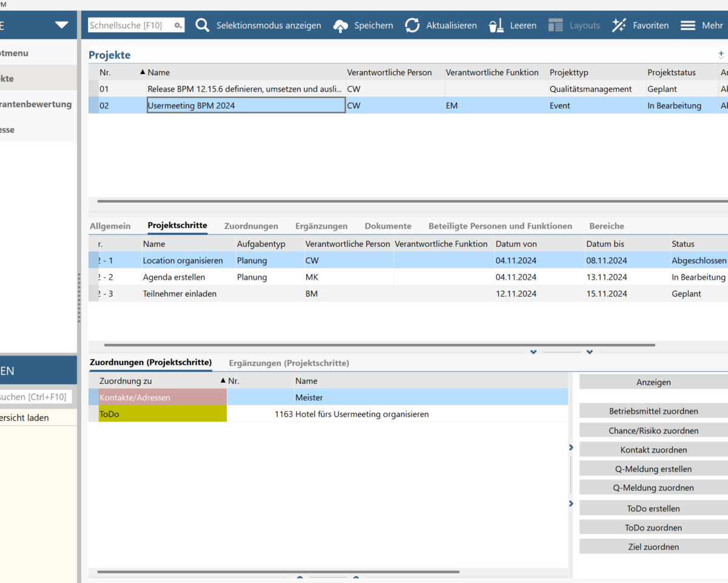Click horizontal scrollbar under Projektschritte table
The image size is (728, 583).
[380, 345]
